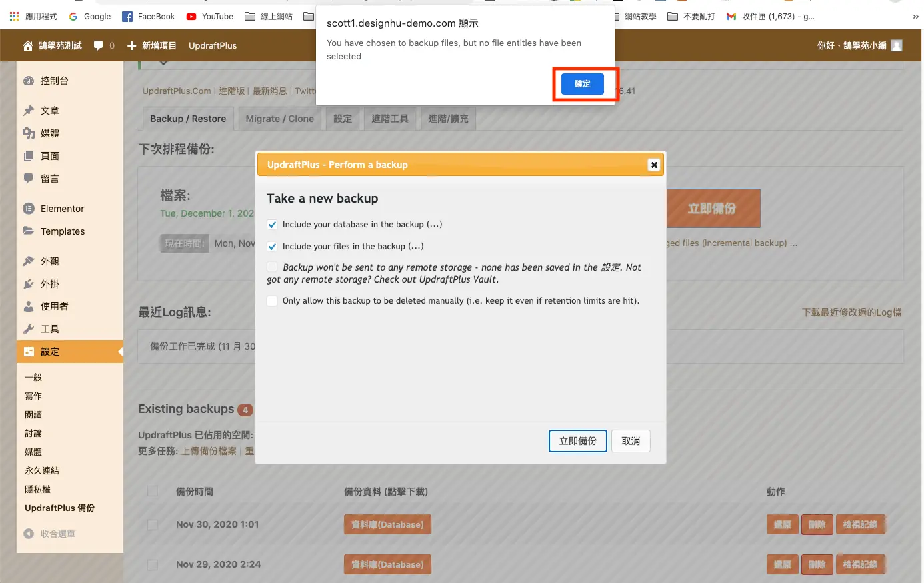Switch to 進階工具 tab

[x=390, y=119]
